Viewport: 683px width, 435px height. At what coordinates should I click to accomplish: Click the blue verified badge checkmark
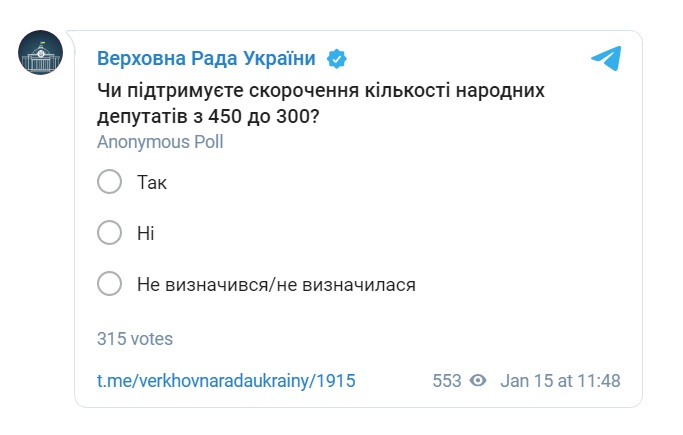tap(338, 58)
